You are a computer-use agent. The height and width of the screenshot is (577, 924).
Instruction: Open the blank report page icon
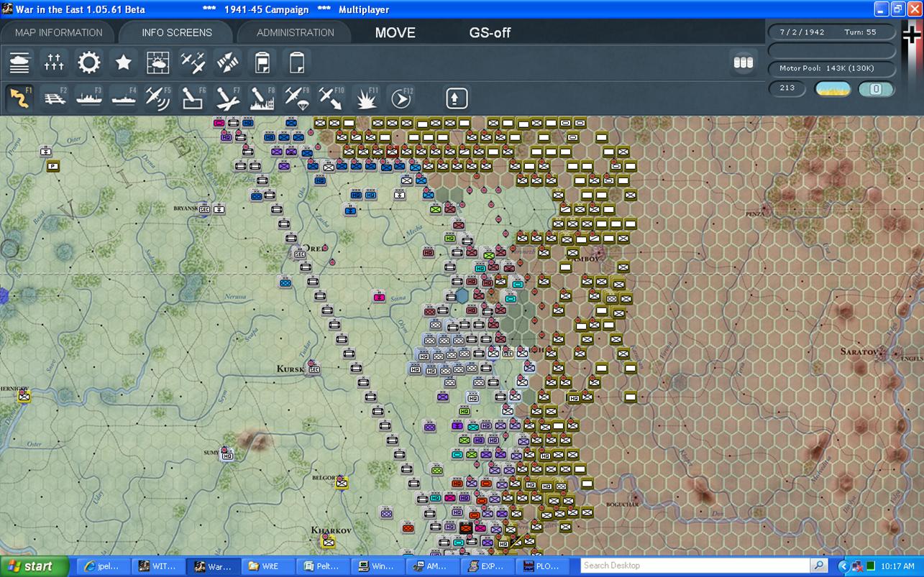coord(296,63)
